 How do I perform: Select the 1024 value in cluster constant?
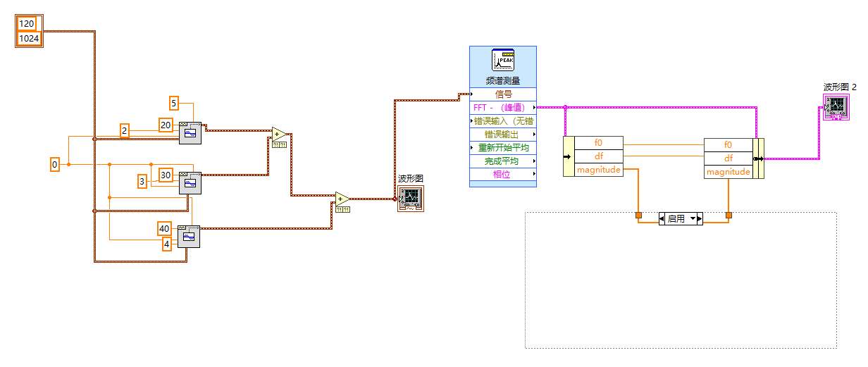[29, 39]
